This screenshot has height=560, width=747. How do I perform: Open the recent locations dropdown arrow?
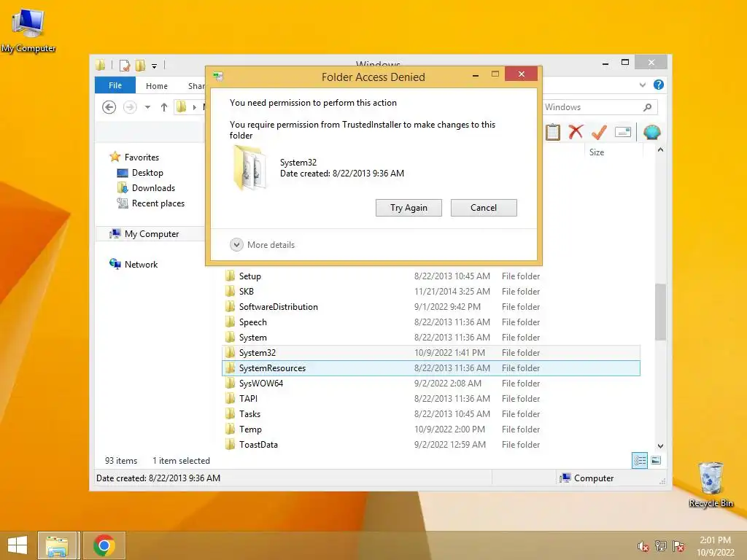click(x=147, y=107)
